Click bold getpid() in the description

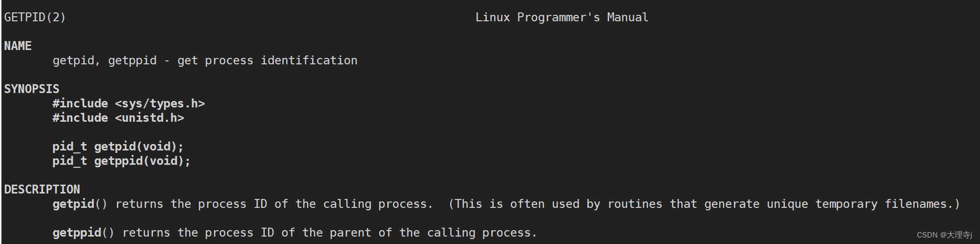point(80,204)
